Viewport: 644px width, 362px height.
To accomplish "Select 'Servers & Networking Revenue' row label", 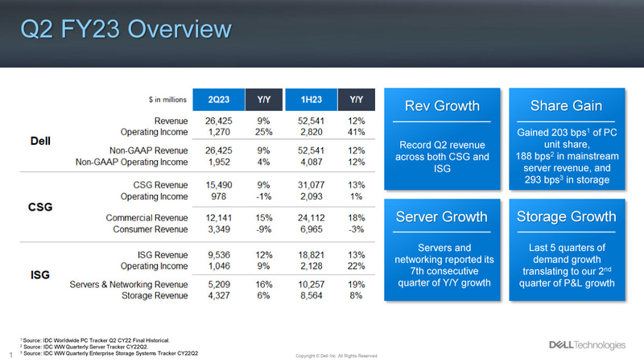I will coord(129,285).
